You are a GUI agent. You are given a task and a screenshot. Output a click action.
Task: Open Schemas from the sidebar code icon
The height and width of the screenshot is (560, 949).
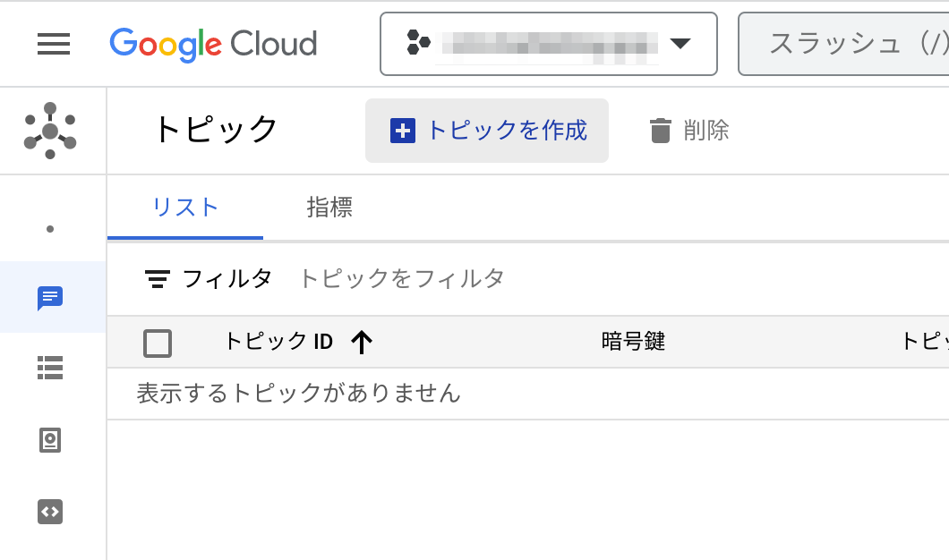50,512
